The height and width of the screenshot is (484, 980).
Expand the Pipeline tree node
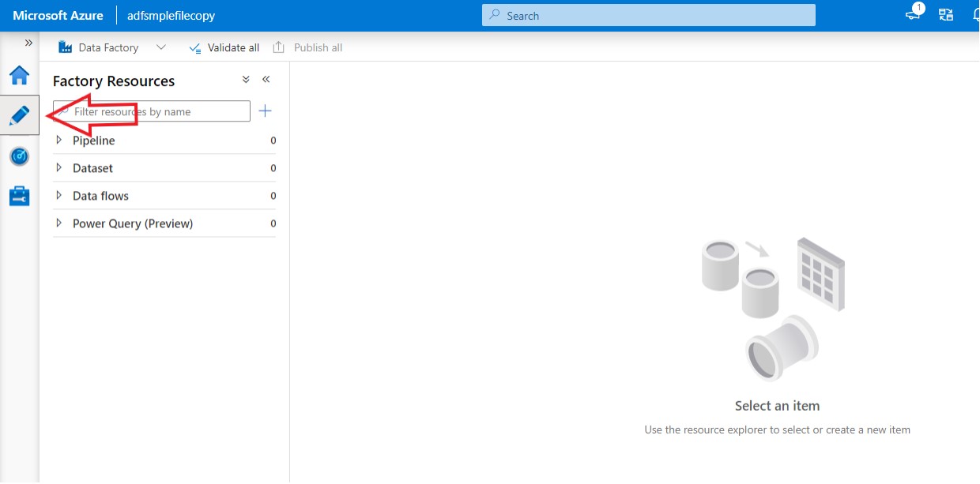(58, 140)
